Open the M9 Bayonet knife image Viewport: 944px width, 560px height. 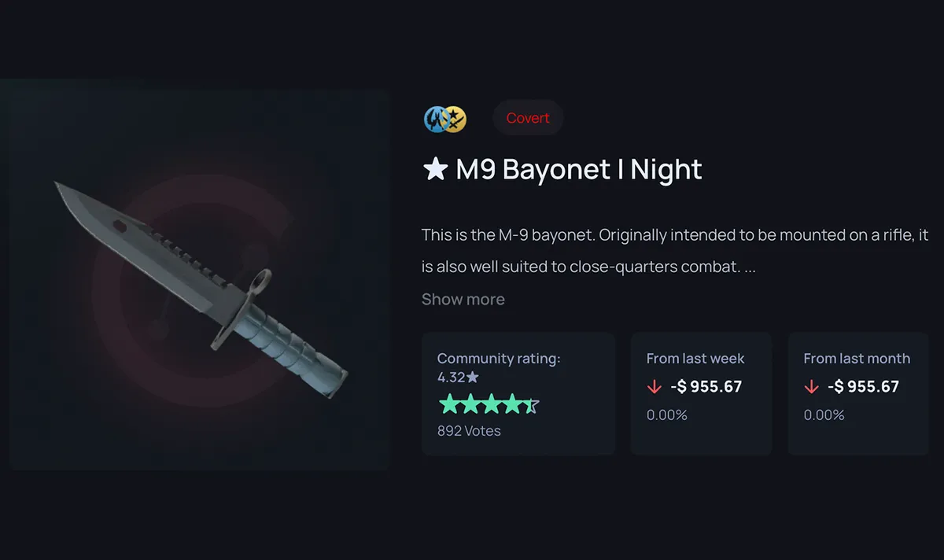[x=201, y=279]
